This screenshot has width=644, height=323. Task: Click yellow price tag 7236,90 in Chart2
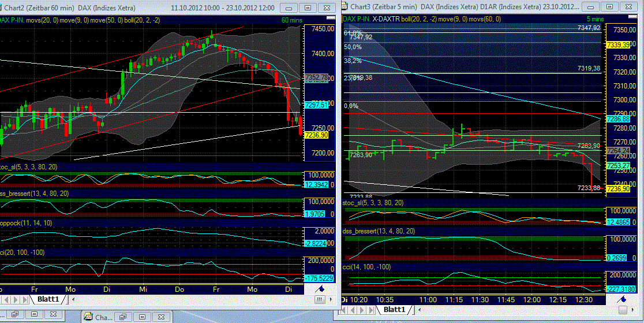click(317, 135)
